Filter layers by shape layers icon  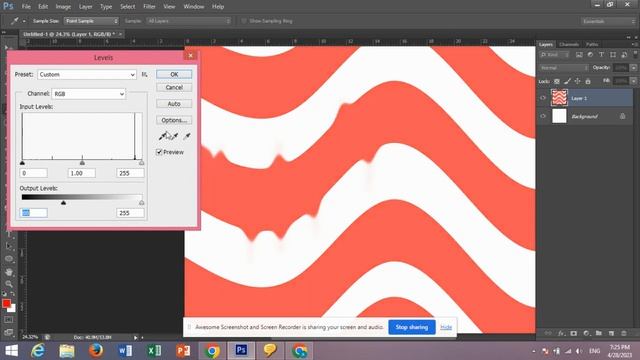(x=613, y=55)
